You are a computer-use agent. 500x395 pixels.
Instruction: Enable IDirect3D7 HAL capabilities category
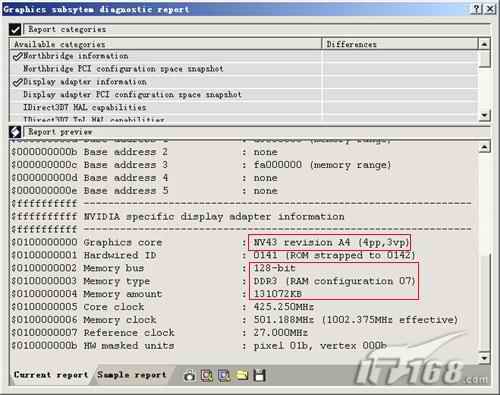click(x=85, y=108)
